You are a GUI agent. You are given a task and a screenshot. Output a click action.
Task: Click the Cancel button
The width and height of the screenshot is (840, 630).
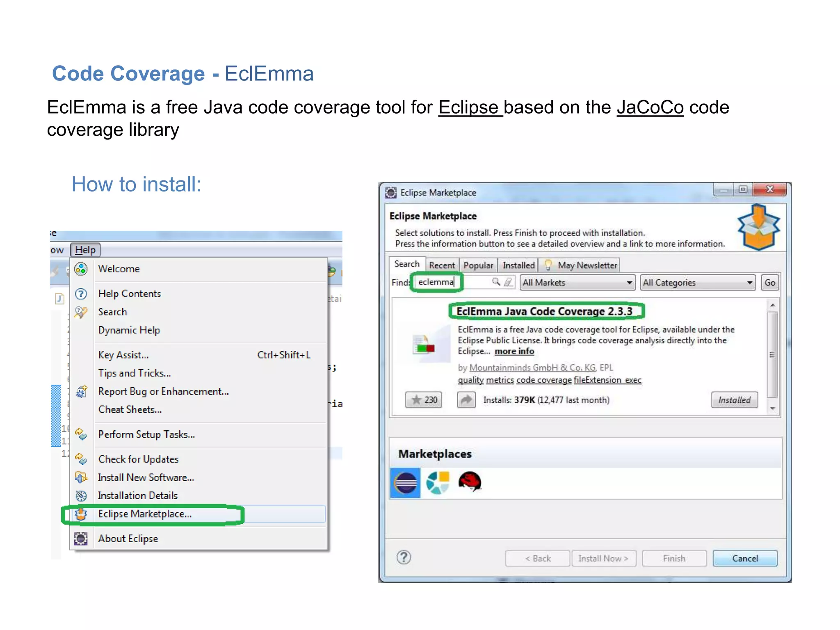745,558
